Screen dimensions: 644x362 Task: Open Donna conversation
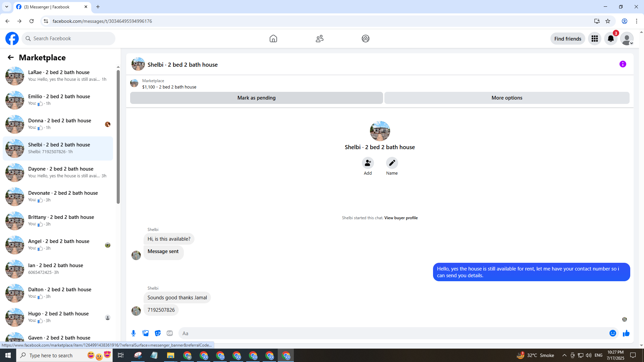point(58,124)
